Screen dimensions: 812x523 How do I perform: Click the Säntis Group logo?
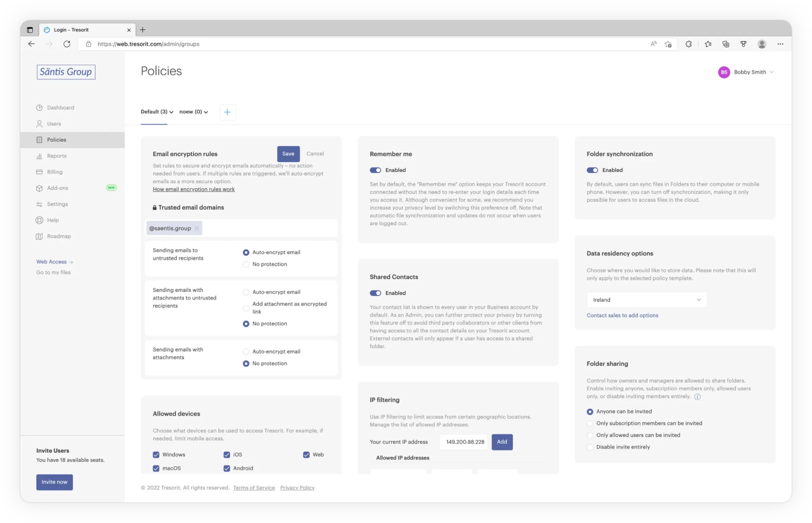[66, 72]
